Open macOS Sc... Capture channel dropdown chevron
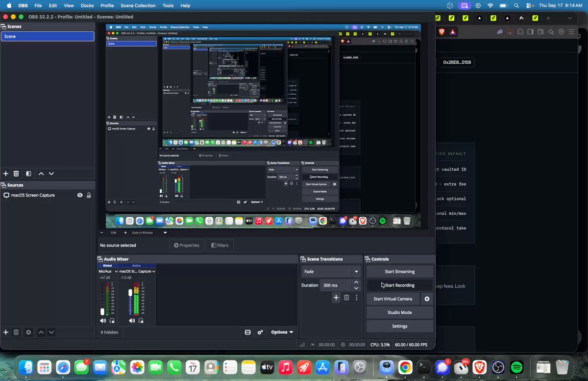This screenshot has width=588, height=381. coord(153,271)
